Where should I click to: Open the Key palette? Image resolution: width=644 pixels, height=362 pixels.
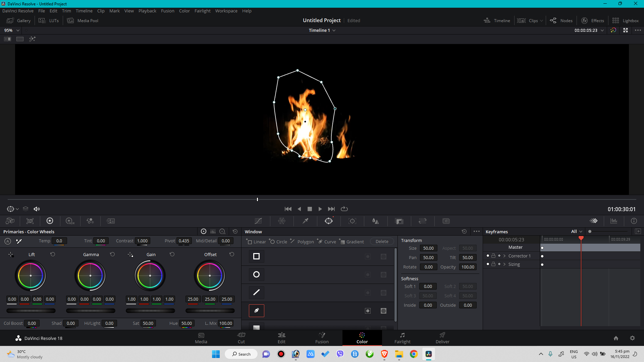pyautogui.click(x=399, y=221)
